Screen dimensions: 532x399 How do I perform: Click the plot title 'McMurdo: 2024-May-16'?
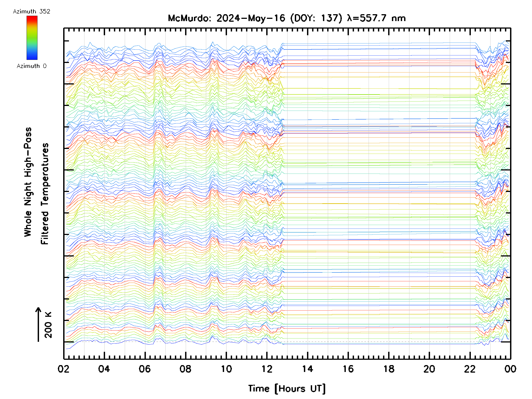226,18
